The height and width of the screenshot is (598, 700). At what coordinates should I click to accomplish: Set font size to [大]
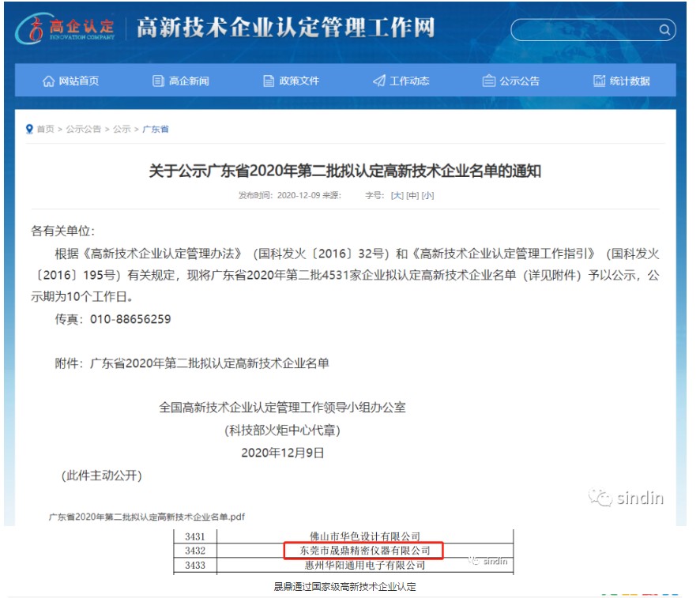(398, 195)
